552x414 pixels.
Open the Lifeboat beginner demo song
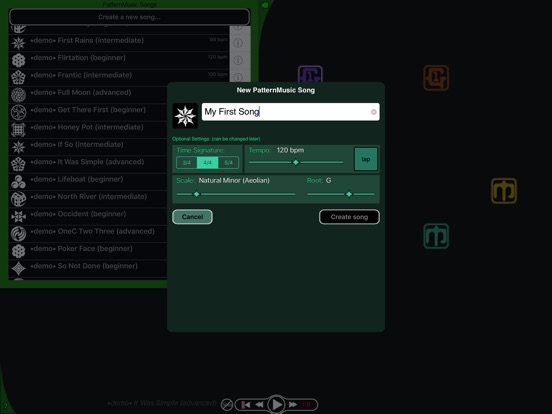tap(88, 182)
